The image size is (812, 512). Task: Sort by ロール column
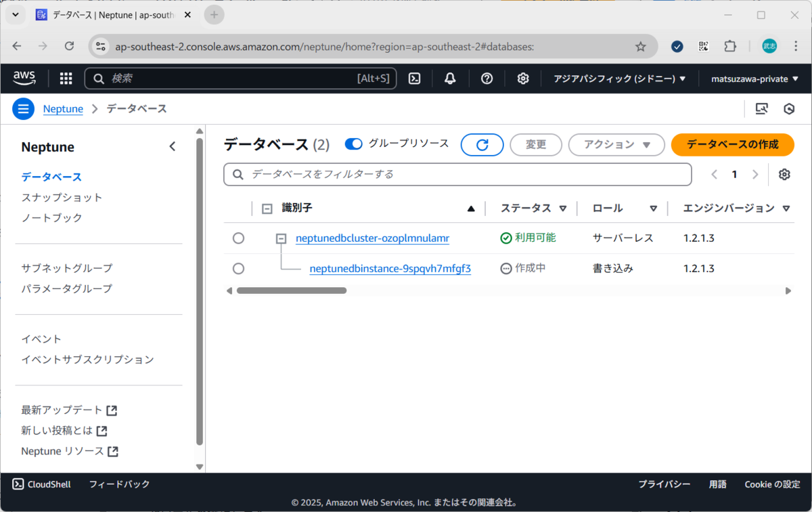point(653,209)
